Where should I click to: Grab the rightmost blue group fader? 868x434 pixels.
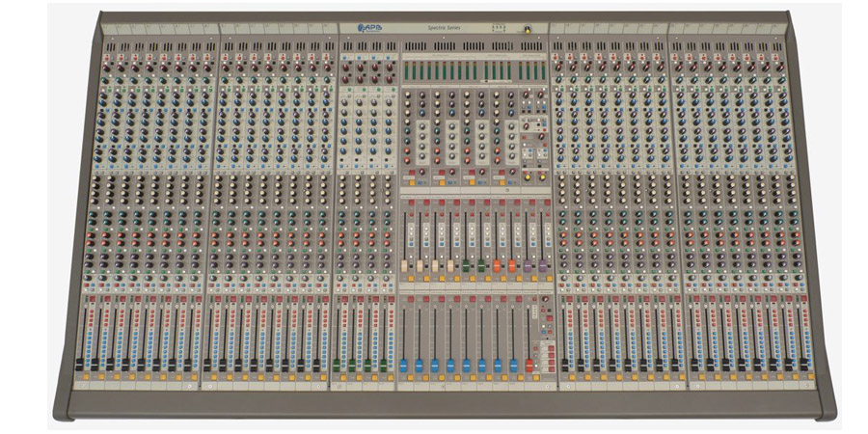513,366
